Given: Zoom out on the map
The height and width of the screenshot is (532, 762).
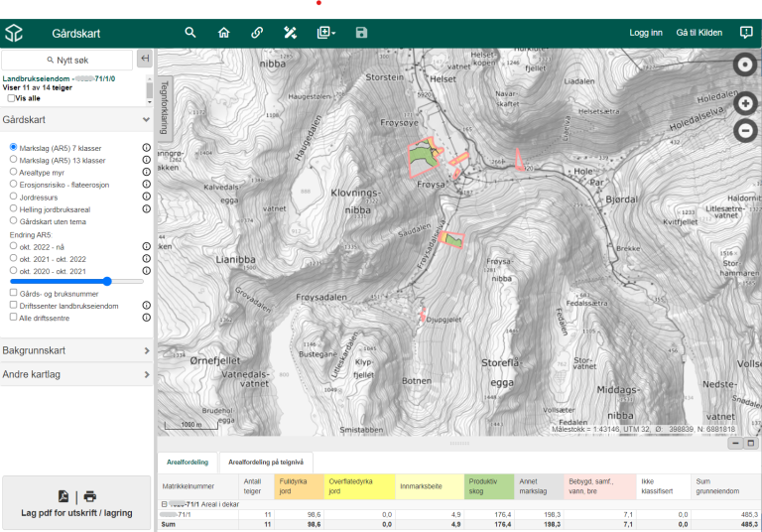Looking at the screenshot, I should coord(745,130).
